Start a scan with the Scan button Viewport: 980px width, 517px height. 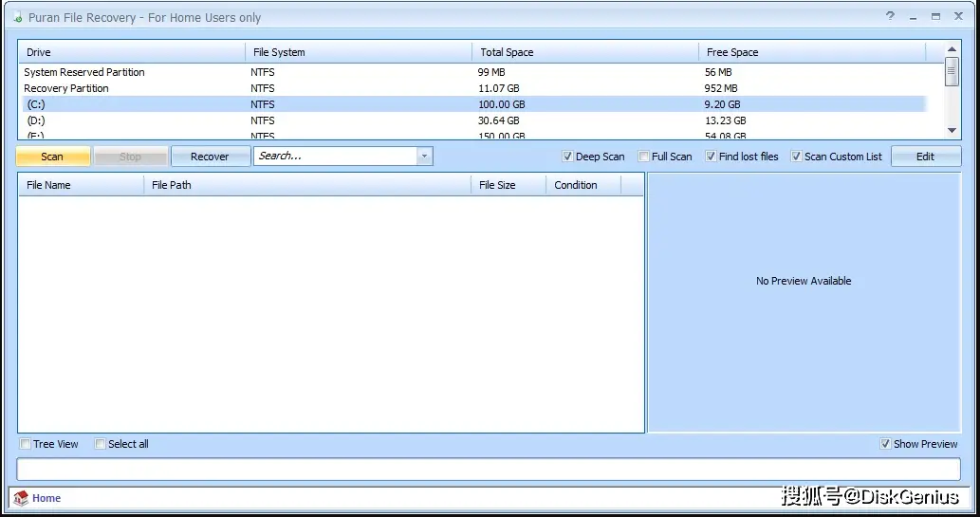(52, 157)
